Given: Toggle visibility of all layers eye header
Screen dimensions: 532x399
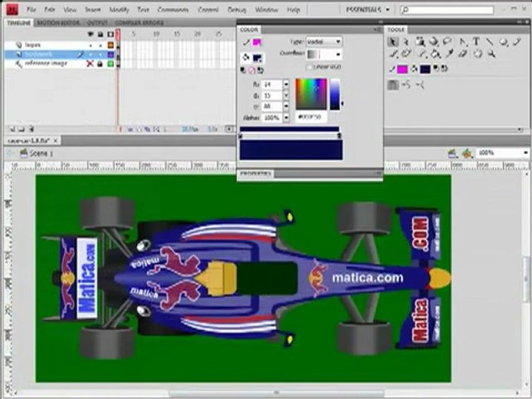Looking at the screenshot, I should tap(90, 34).
